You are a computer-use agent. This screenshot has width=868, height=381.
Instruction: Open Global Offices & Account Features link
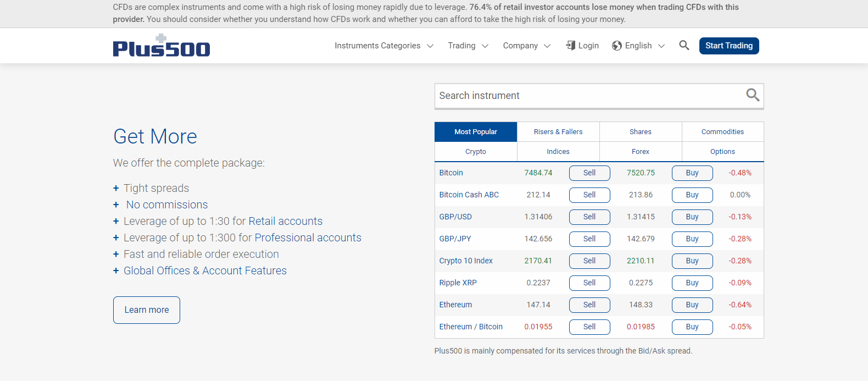(x=205, y=270)
